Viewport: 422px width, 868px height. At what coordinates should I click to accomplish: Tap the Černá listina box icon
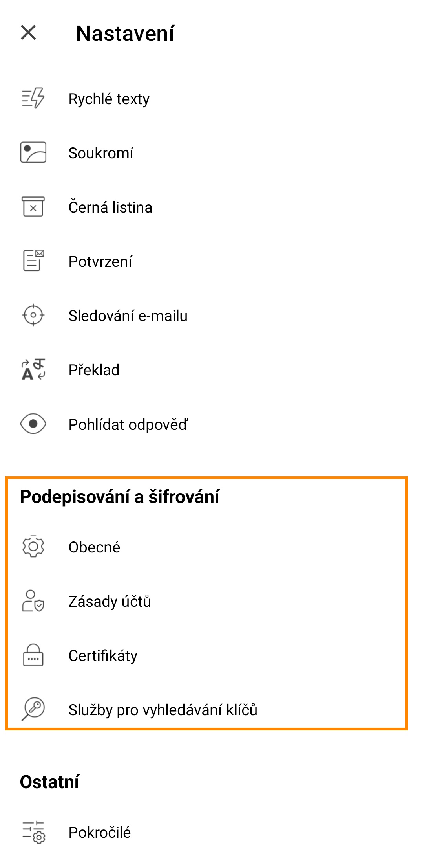[33, 207]
